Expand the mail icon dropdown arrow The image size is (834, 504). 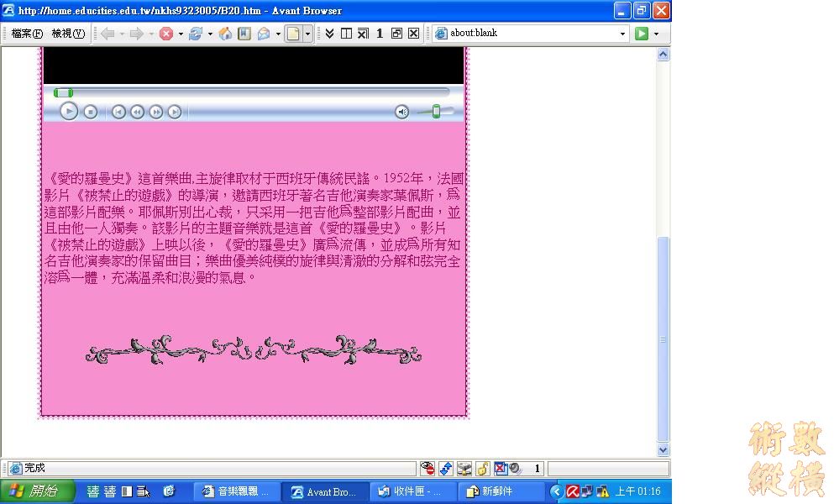(x=278, y=34)
